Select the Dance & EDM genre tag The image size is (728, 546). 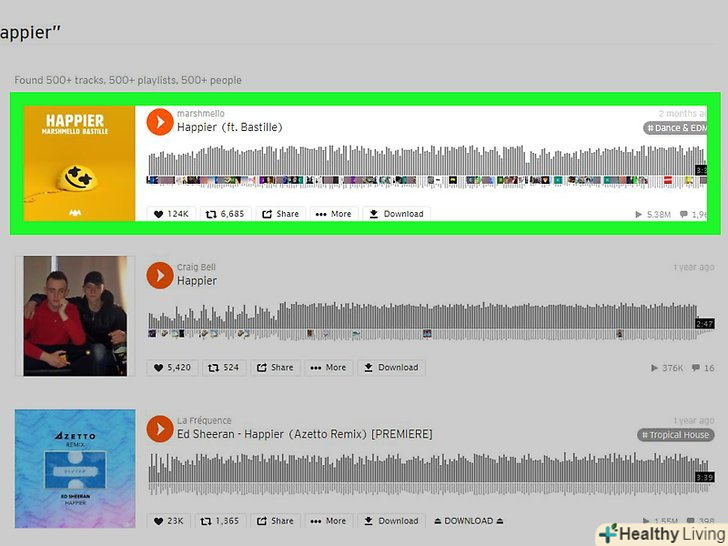[x=676, y=128]
